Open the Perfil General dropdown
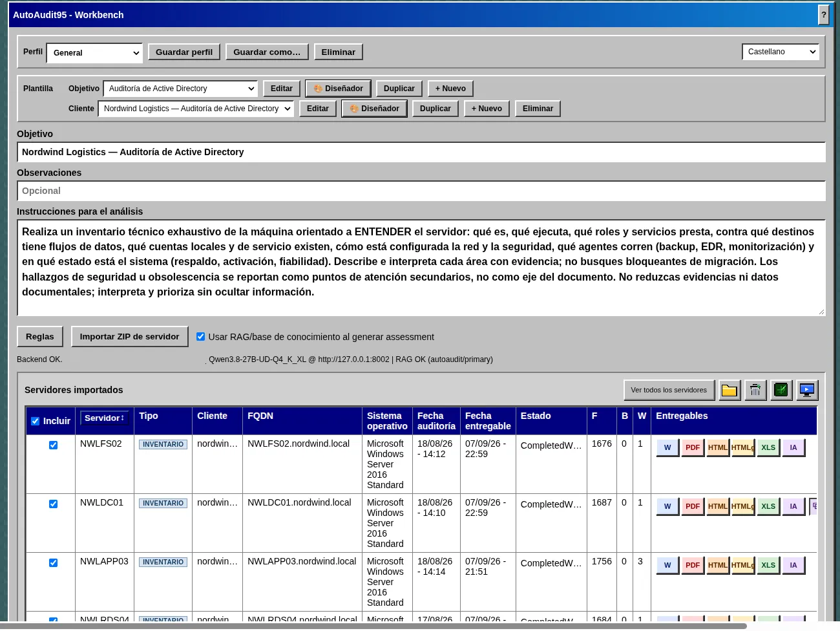The image size is (840, 631). click(x=94, y=53)
